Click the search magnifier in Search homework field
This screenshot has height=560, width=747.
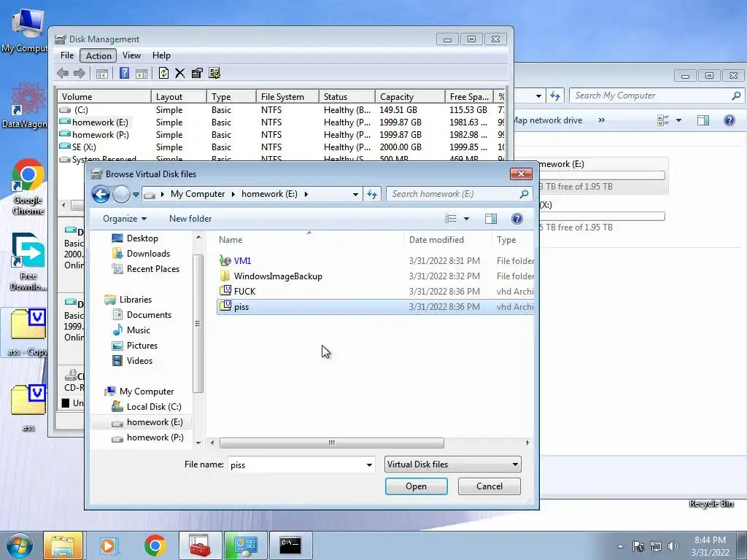(x=524, y=194)
